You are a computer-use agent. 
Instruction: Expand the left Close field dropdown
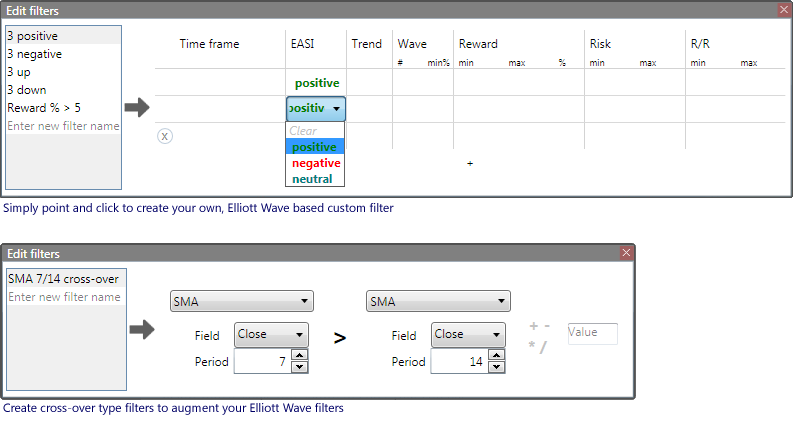click(272, 335)
